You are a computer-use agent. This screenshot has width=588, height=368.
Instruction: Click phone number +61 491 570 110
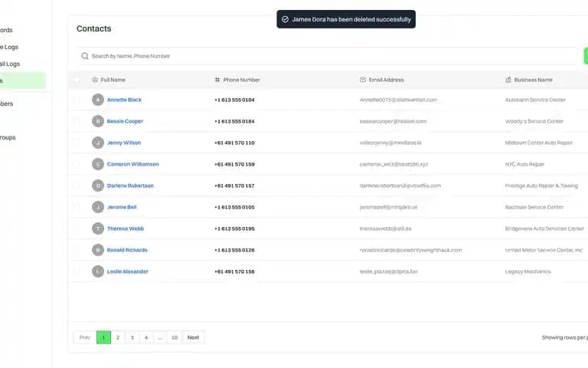coord(234,143)
